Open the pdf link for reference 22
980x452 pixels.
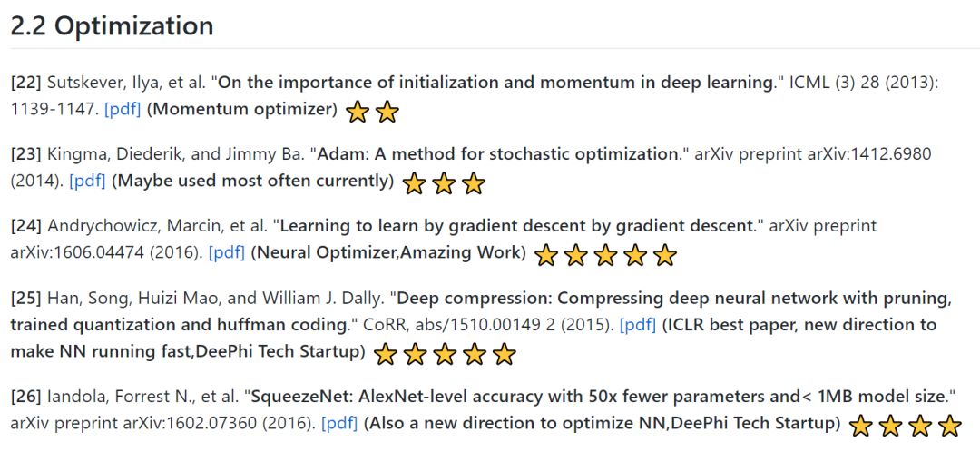pos(122,110)
